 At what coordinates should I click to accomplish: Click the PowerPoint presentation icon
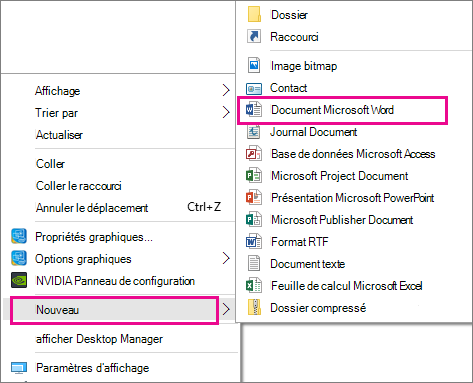coord(254,198)
